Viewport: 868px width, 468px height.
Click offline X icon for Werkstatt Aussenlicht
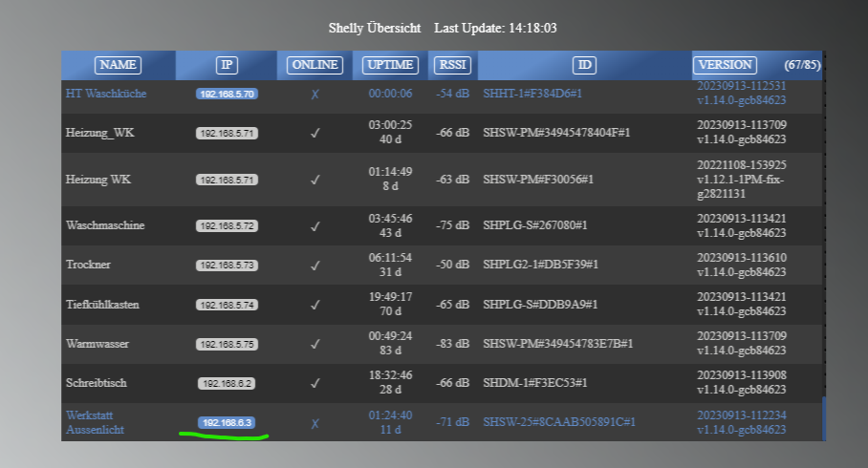(x=315, y=424)
